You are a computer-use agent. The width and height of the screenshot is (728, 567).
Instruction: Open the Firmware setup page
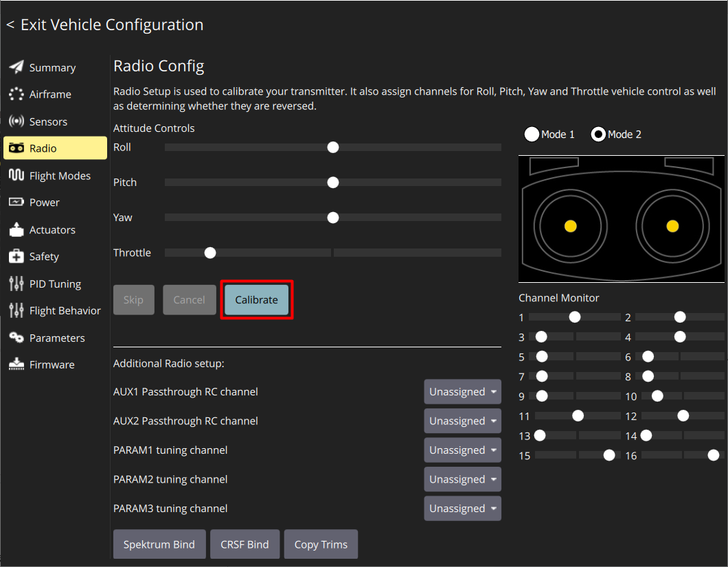tap(16, 364)
